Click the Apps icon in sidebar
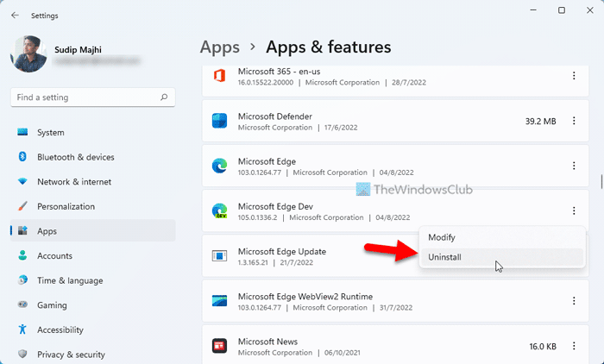Viewport: 604px width, 364px height. pyautogui.click(x=22, y=230)
